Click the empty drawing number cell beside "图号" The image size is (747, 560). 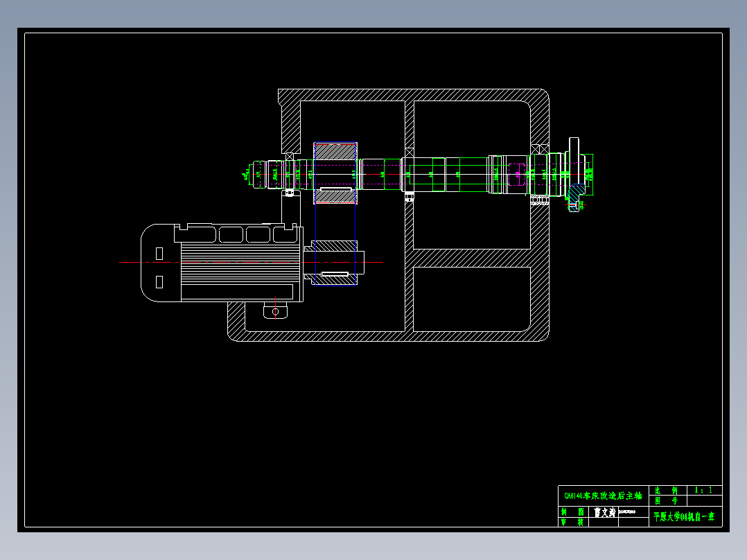coord(705,500)
